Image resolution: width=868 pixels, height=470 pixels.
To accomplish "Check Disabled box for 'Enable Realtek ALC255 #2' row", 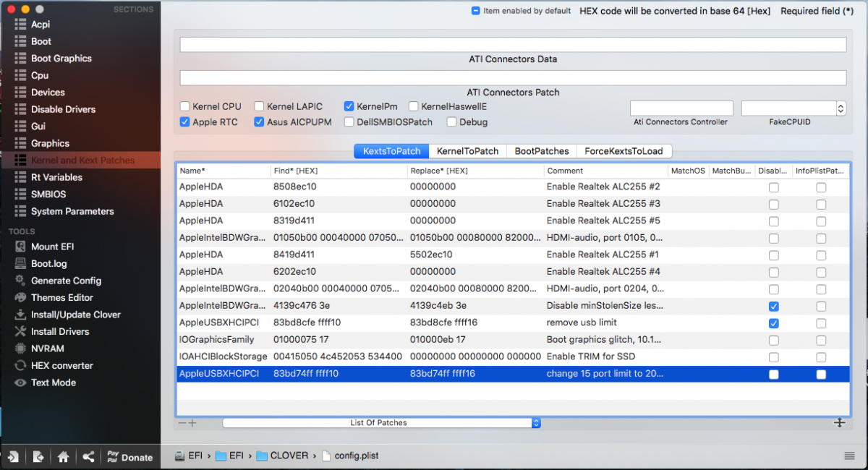I will tap(774, 187).
